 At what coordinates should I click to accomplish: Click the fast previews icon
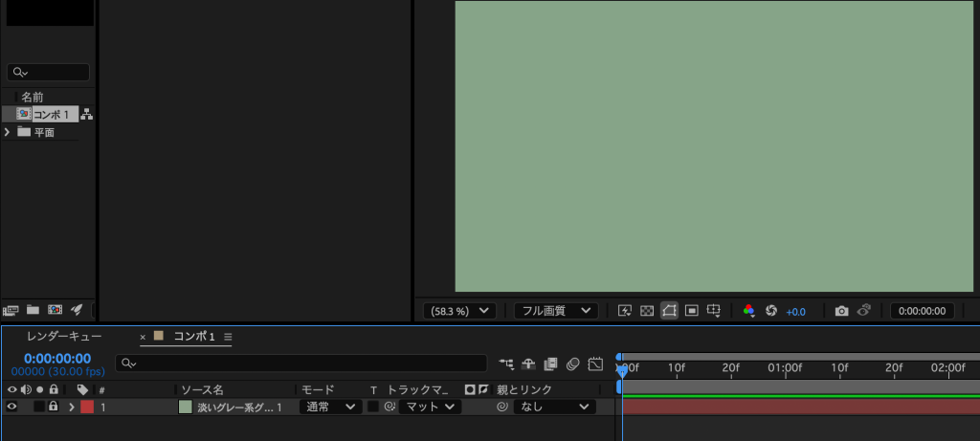click(625, 311)
